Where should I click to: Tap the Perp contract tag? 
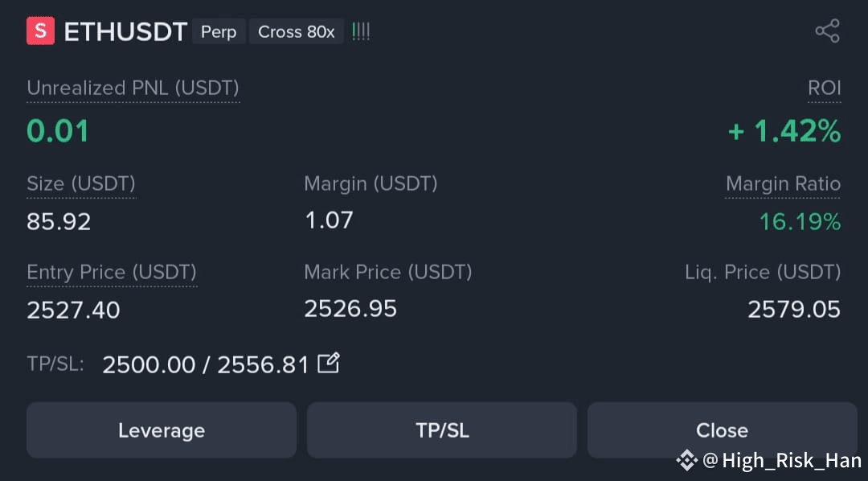tap(219, 31)
